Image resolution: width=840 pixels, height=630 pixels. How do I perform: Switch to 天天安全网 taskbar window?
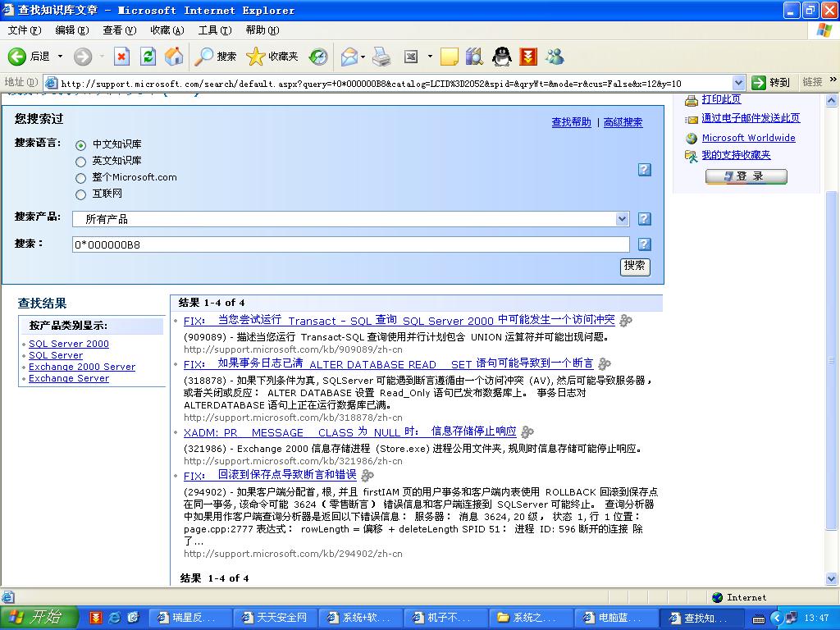276,618
